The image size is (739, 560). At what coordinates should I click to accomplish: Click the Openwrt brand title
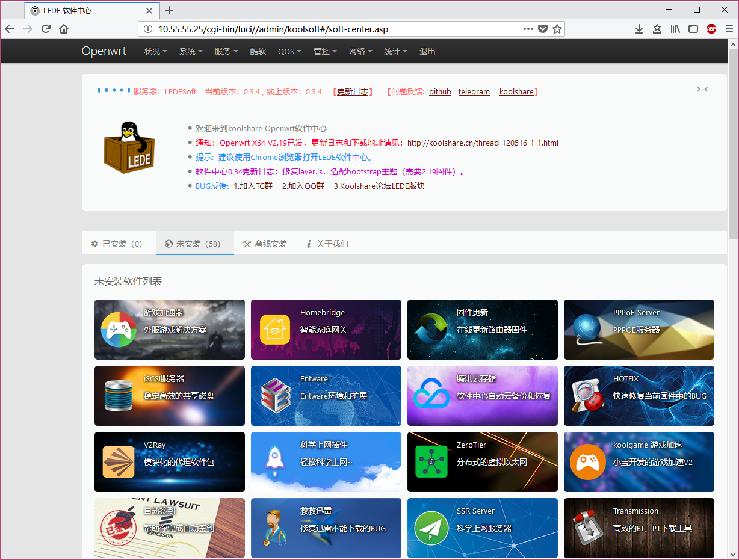point(104,51)
